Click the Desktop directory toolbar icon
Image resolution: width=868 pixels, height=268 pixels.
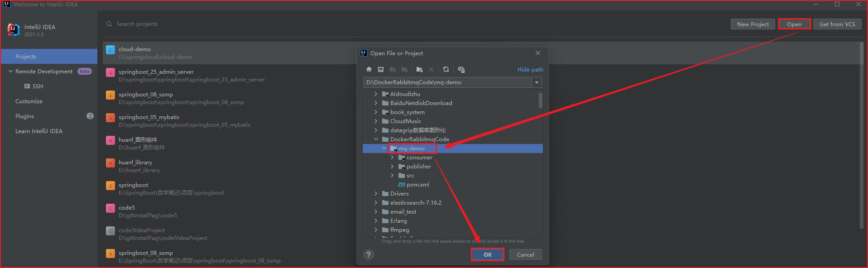(381, 69)
